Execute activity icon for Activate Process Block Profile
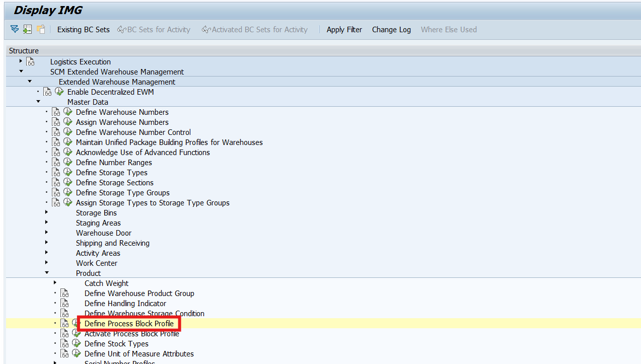 [x=76, y=333]
